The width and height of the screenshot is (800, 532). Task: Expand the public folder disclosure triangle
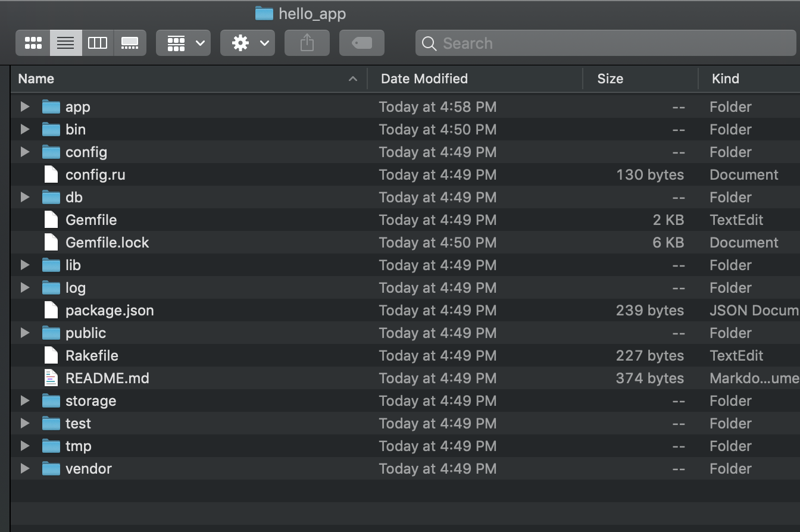tap(25, 333)
